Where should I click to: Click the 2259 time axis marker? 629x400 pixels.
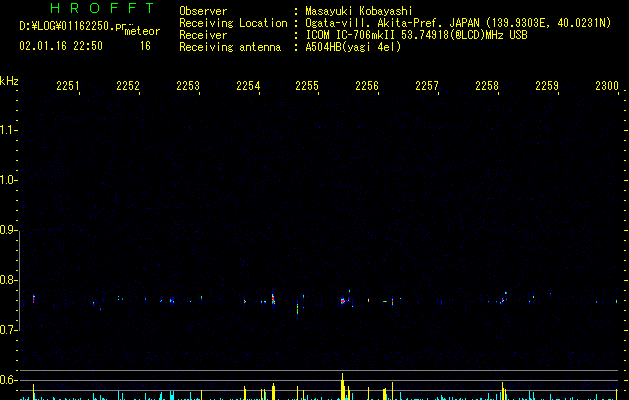click(547, 85)
